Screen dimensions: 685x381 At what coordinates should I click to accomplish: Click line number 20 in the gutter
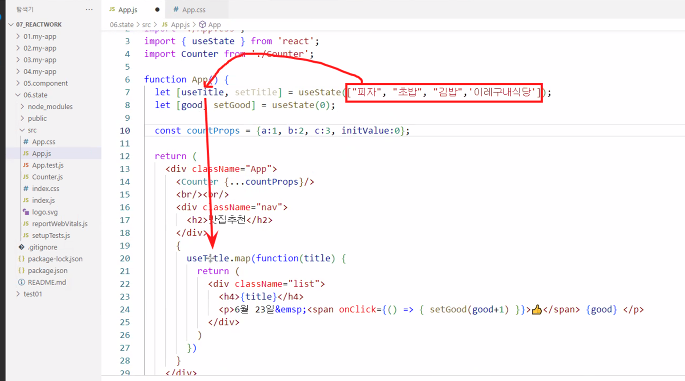(x=125, y=258)
